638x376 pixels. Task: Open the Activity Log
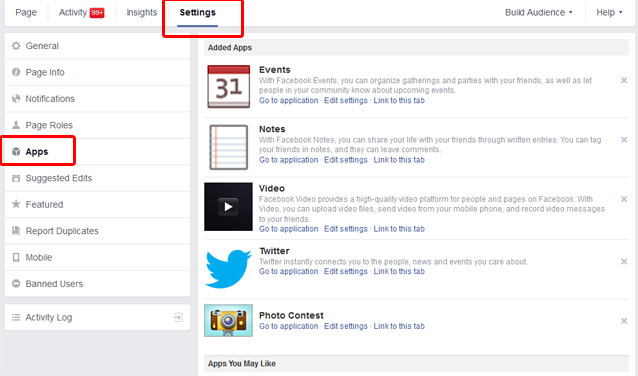pyautogui.click(x=97, y=317)
